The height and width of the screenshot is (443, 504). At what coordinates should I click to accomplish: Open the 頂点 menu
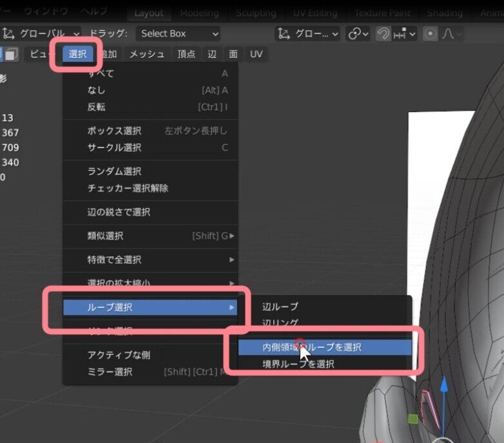pos(186,54)
